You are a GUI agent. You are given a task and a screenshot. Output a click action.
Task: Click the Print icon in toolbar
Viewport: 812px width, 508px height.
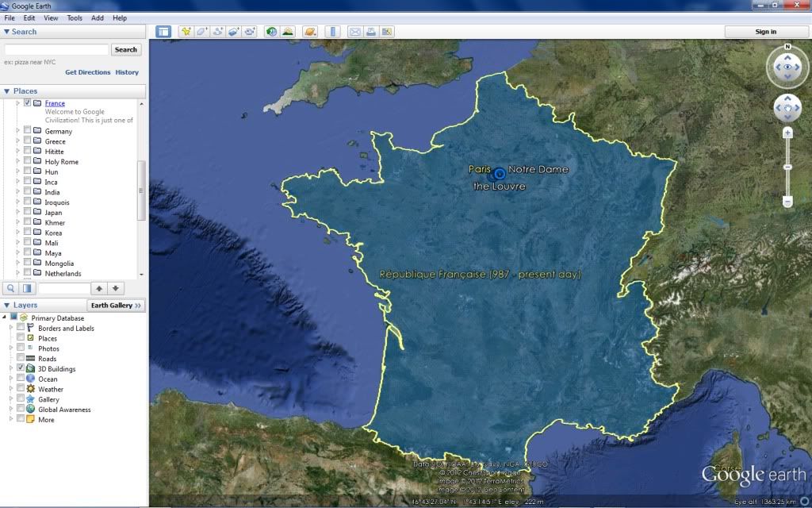pyautogui.click(x=371, y=32)
